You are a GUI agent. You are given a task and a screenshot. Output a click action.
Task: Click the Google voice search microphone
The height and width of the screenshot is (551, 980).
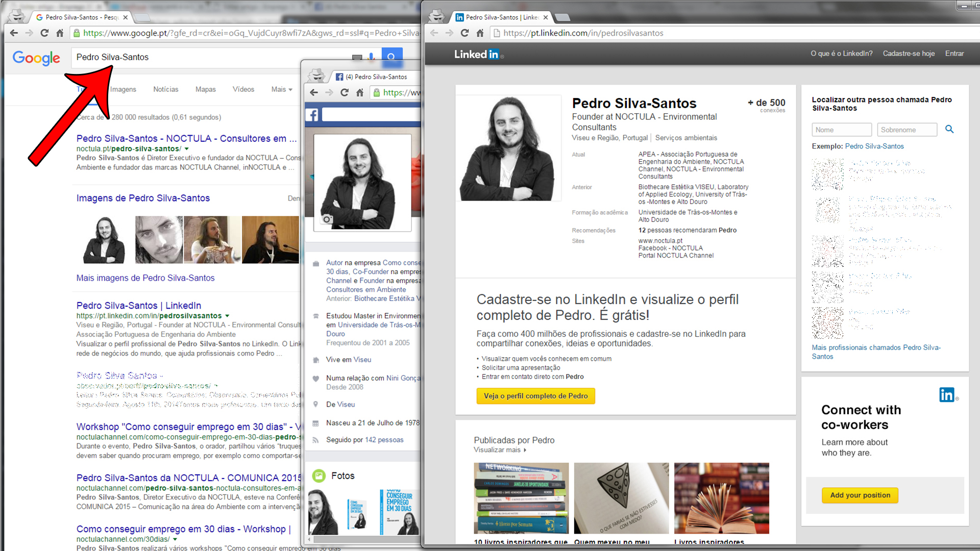tap(371, 57)
